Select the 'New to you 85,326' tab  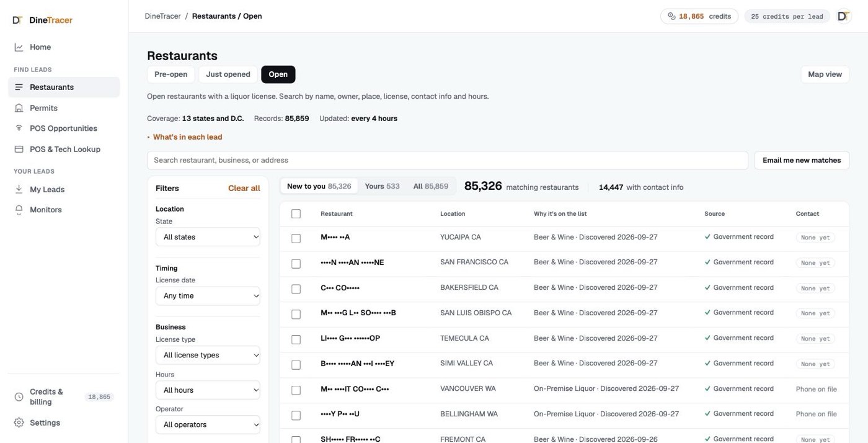(319, 186)
